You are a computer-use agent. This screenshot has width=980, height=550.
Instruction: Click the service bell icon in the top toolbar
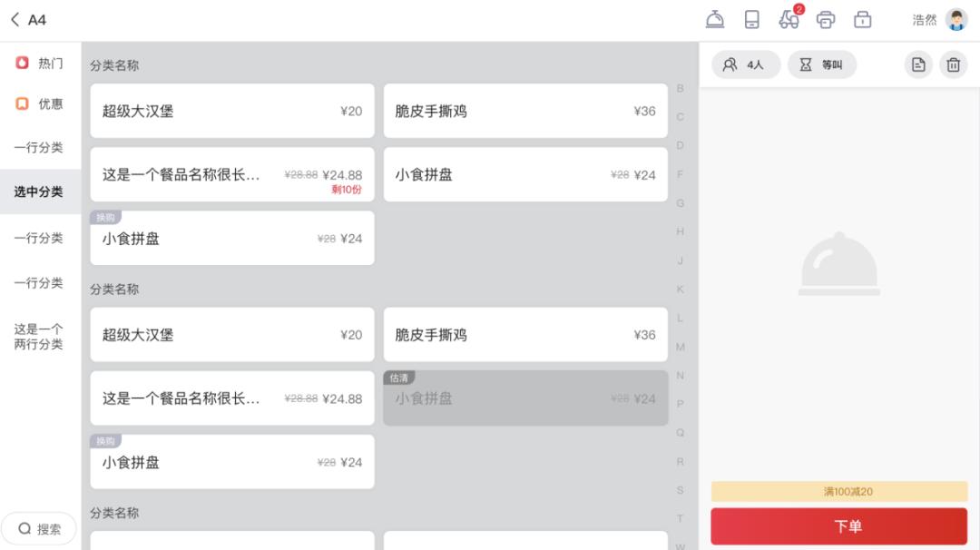(x=717, y=19)
